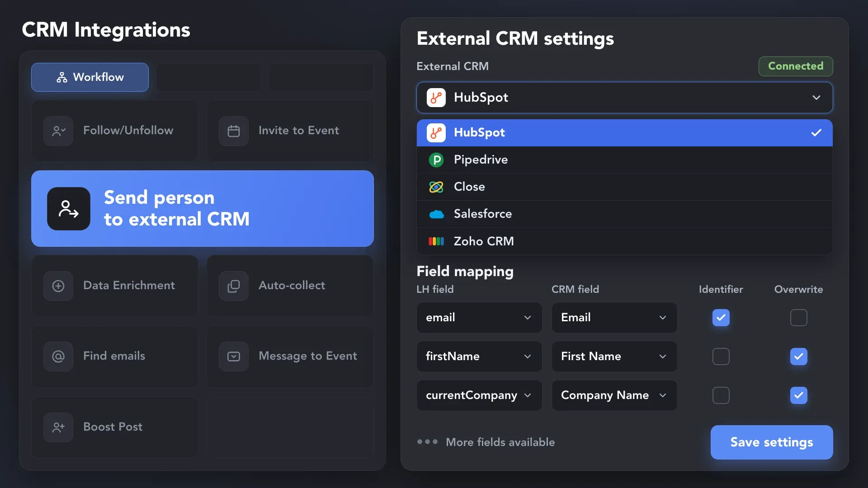868x488 pixels.
Task: Enable the Overwrite checkbox for the email row
Action: [799, 318]
